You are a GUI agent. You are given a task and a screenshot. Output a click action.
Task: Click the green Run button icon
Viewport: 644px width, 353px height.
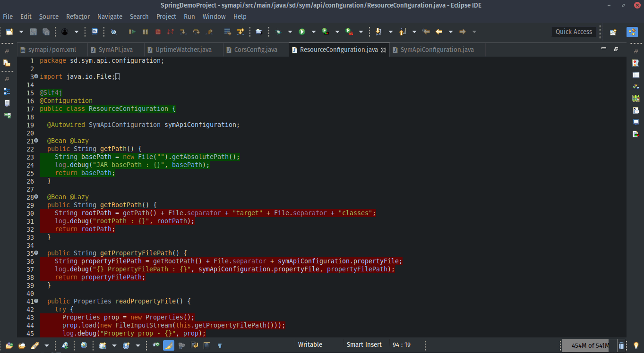301,32
